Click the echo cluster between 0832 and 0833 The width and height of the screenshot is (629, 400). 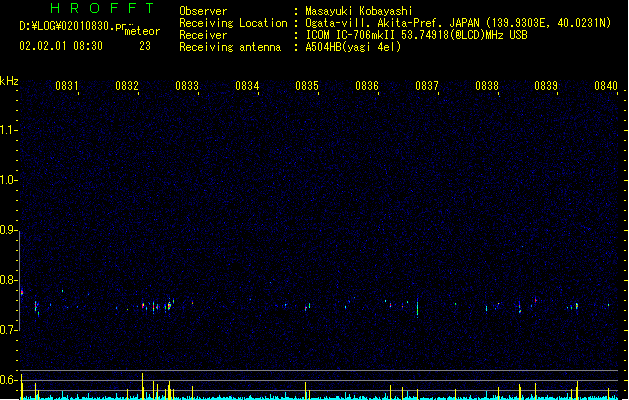click(157, 307)
